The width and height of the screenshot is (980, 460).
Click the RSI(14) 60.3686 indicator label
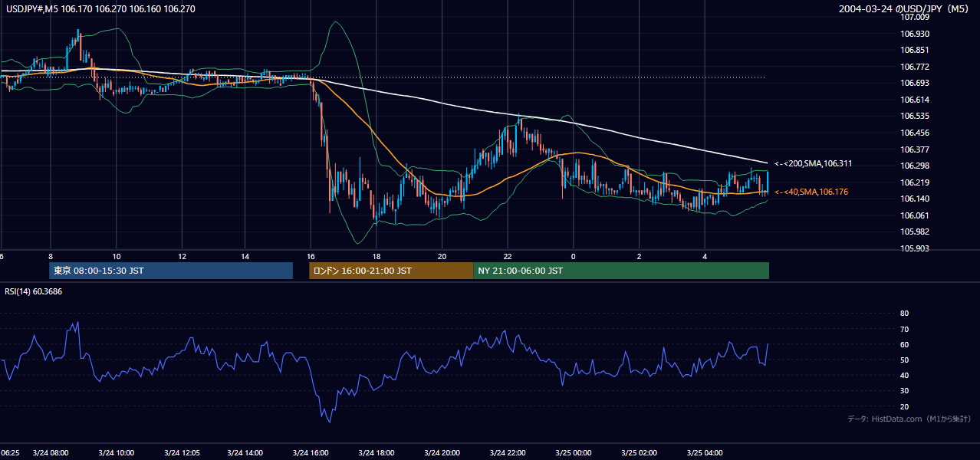click(x=34, y=291)
